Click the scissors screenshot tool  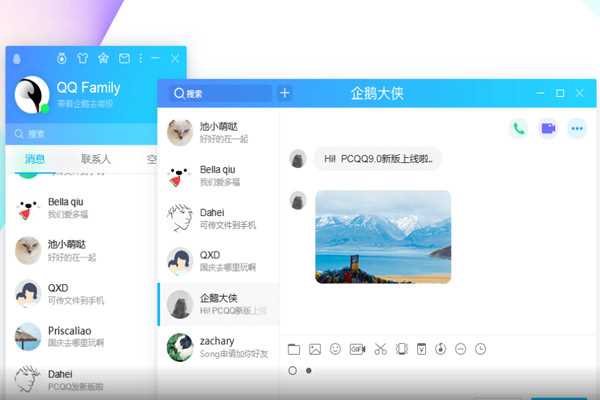click(380, 349)
